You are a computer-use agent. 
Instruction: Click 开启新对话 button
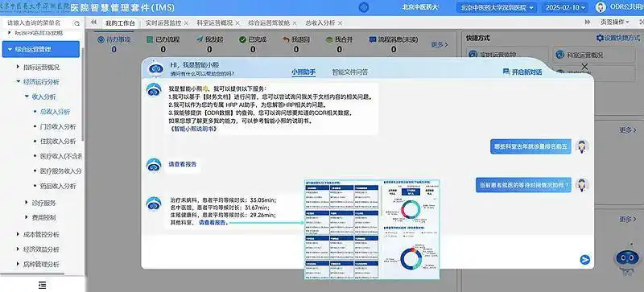[522, 72]
